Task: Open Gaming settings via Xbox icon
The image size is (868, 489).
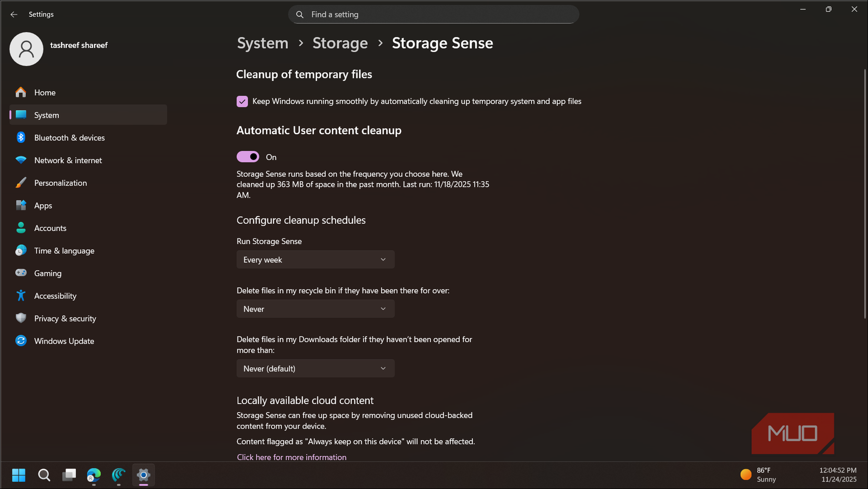Action: click(x=21, y=273)
